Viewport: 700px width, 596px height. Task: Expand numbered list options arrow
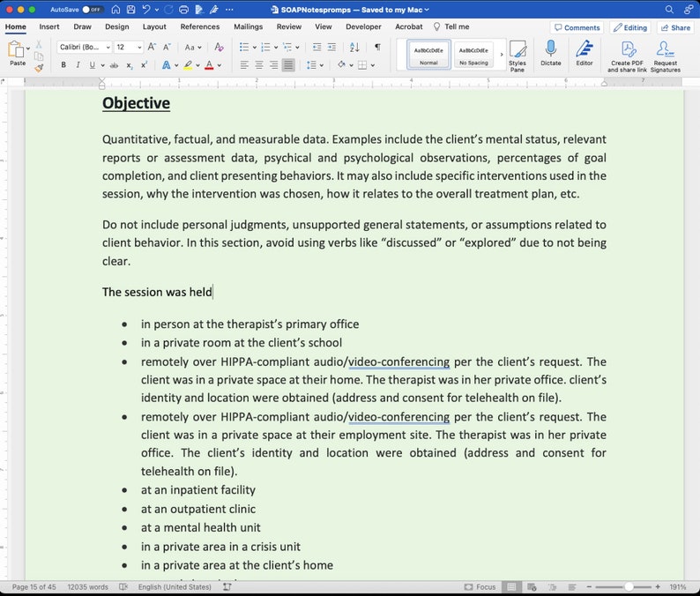point(276,47)
